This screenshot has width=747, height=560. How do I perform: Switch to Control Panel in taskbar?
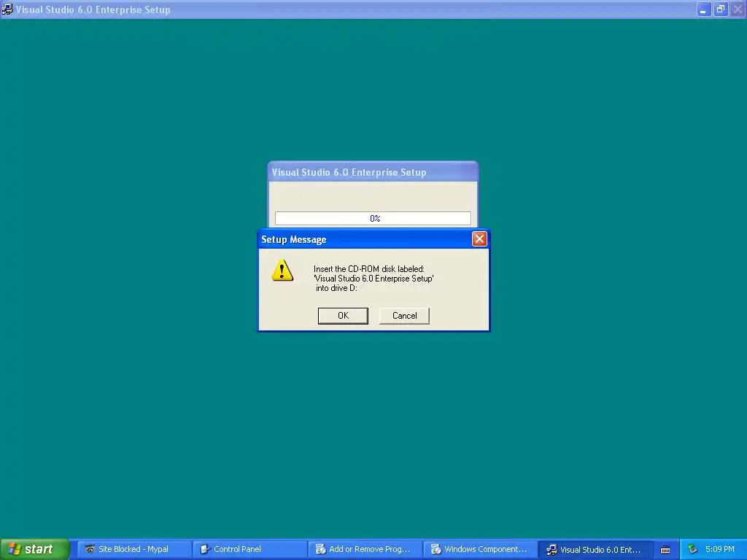[x=249, y=549]
